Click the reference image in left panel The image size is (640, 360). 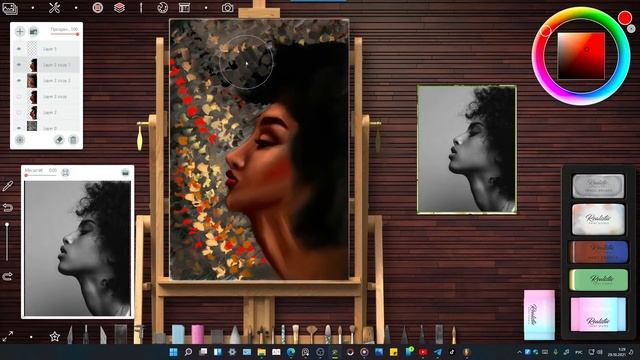(x=78, y=248)
